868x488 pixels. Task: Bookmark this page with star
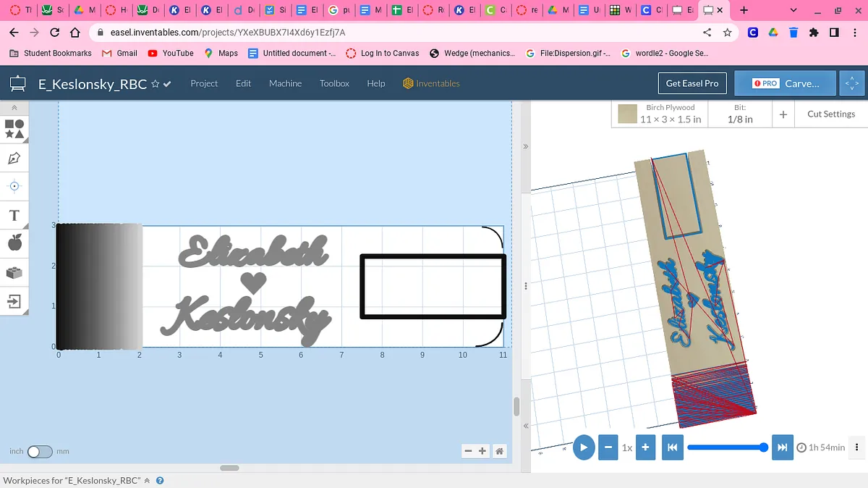(728, 33)
